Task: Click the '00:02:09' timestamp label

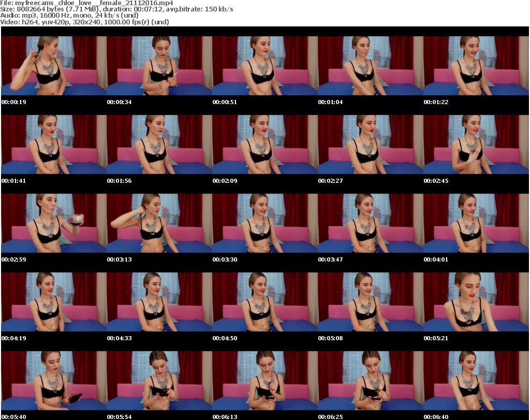Action: 225,181
